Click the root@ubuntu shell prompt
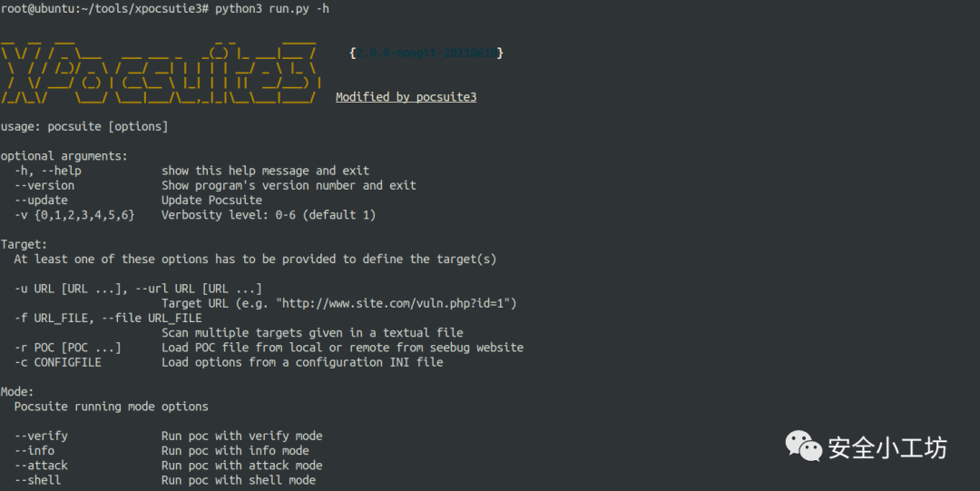 tap(105, 8)
